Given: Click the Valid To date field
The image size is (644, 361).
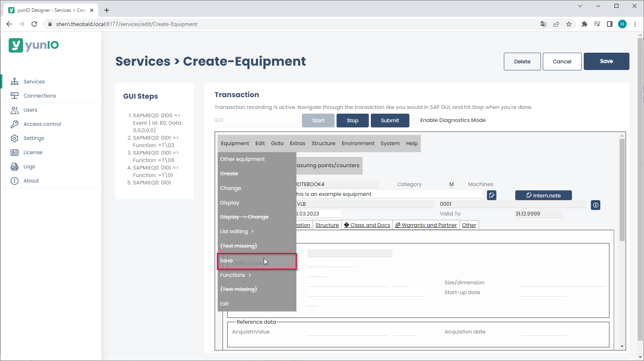Looking at the screenshot, I should (539, 214).
